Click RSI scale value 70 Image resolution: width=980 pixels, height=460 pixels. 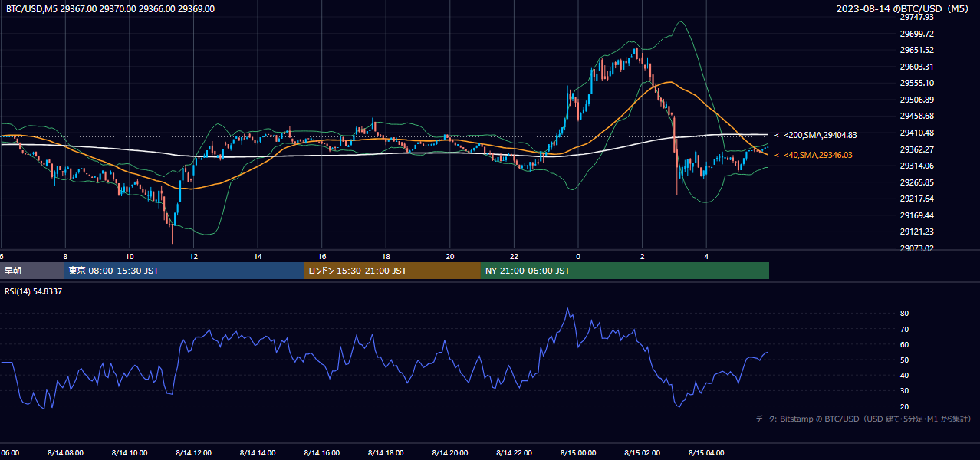point(904,329)
